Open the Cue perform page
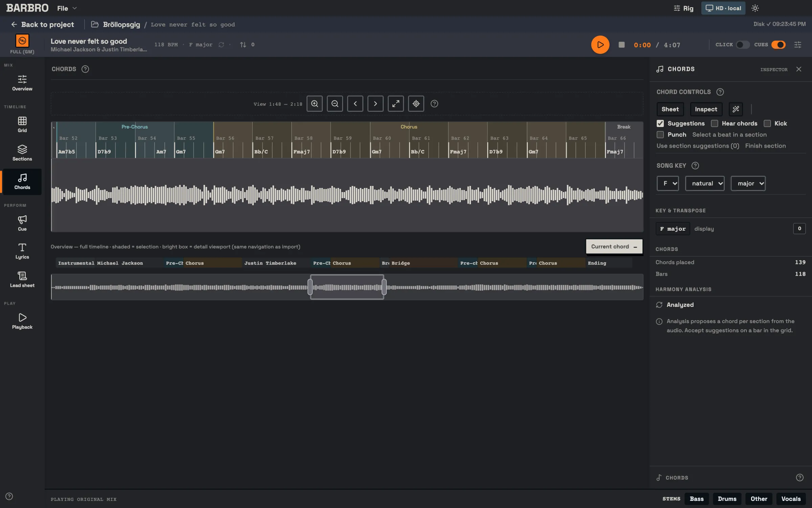Screen dimensions: 812x508 [22, 223]
